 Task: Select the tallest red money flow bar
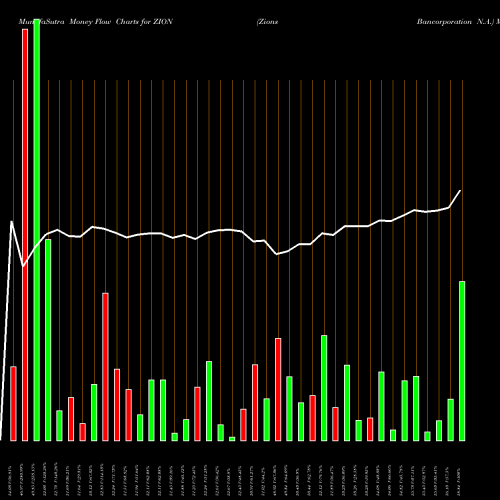click(25, 235)
